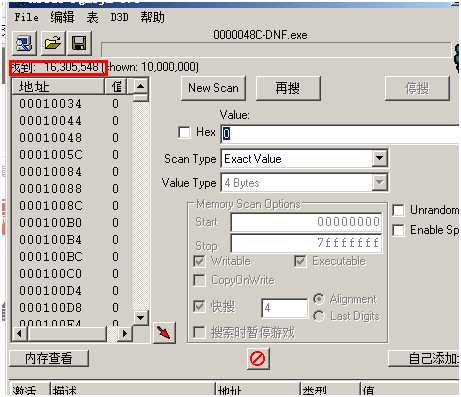Click the New Scan button

pyautogui.click(x=213, y=88)
